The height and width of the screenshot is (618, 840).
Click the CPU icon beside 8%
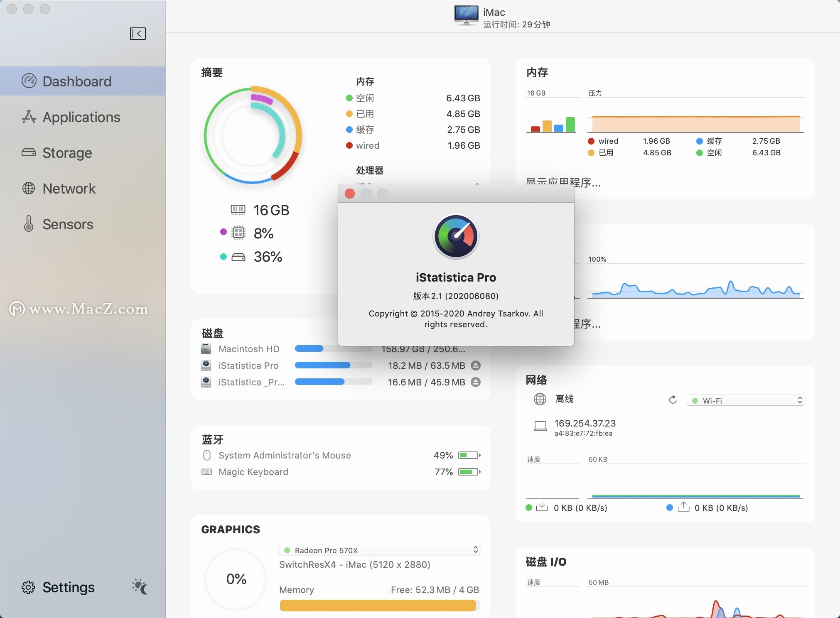pos(238,233)
